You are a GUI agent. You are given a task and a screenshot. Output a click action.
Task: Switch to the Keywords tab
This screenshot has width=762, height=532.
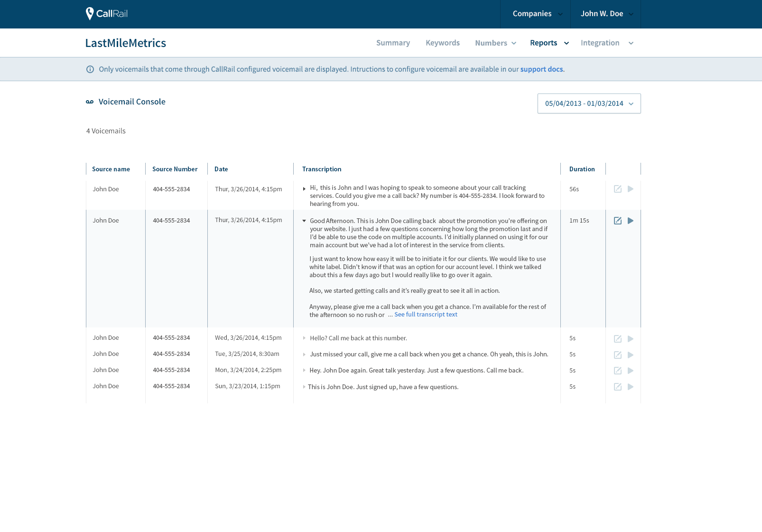(x=442, y=43)
